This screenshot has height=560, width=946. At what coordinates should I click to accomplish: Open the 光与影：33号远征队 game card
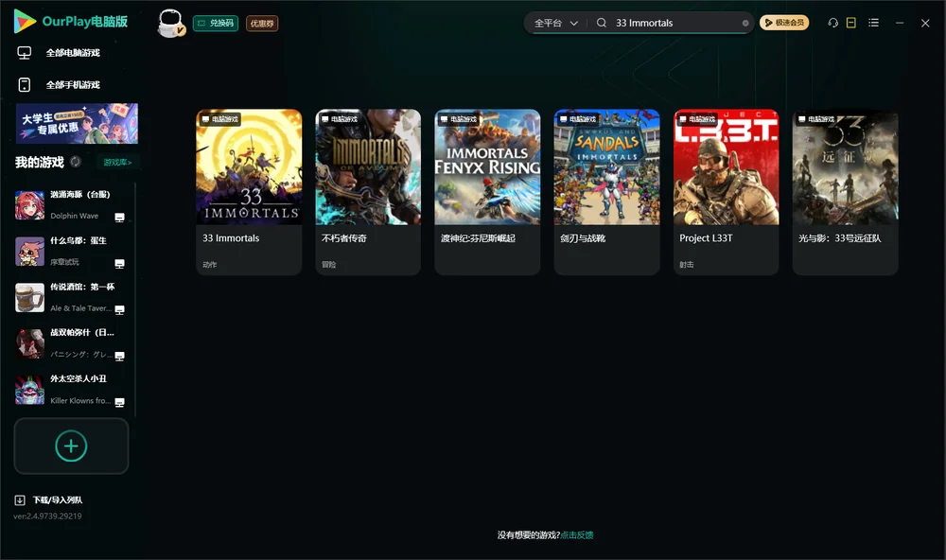click(845, 192)
